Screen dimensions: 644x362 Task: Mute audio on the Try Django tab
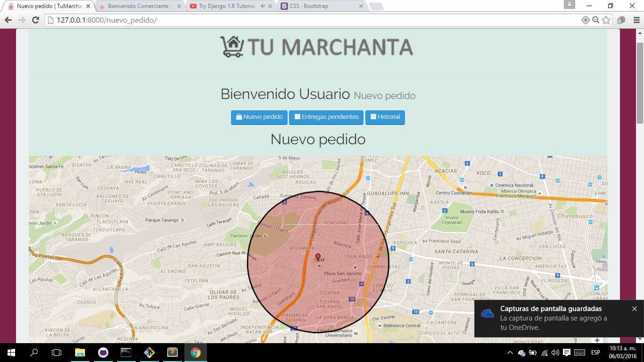point(262,6)
